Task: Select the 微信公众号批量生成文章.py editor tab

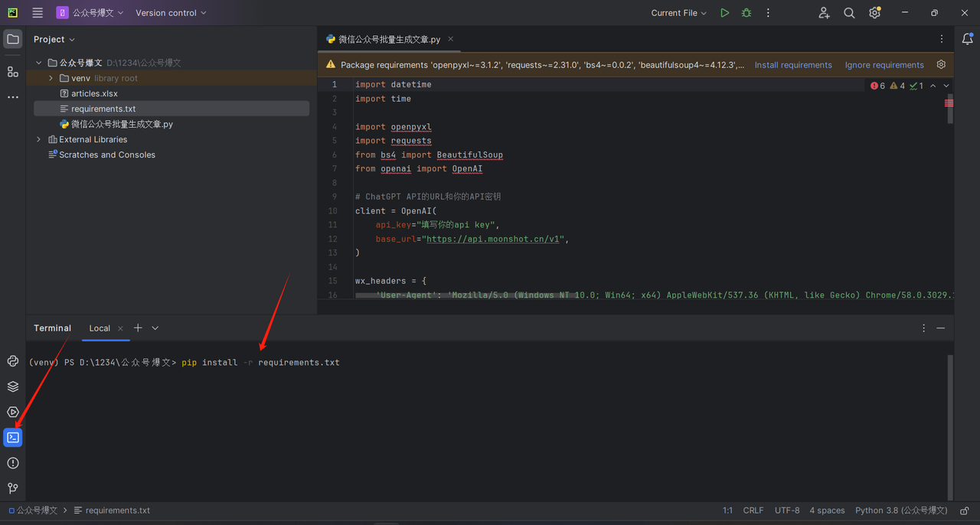Action: pos(389,39)
